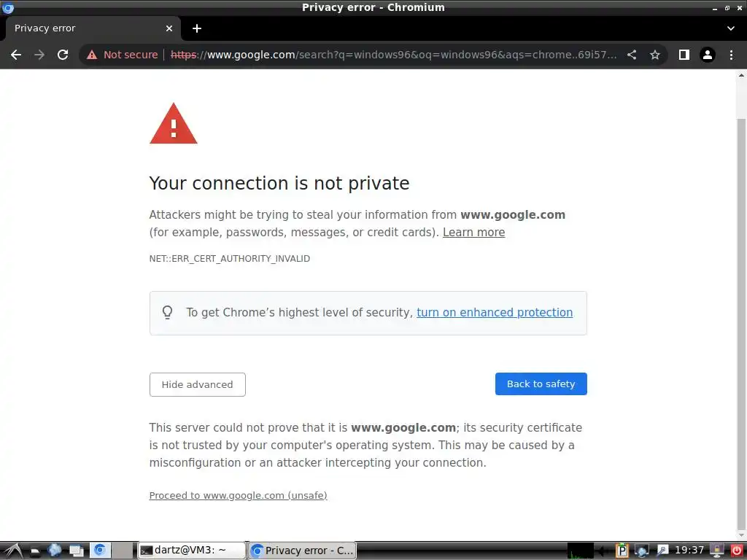747x560 pixels.
Task: Click the 19:37 clock
Action: (689, 550)
